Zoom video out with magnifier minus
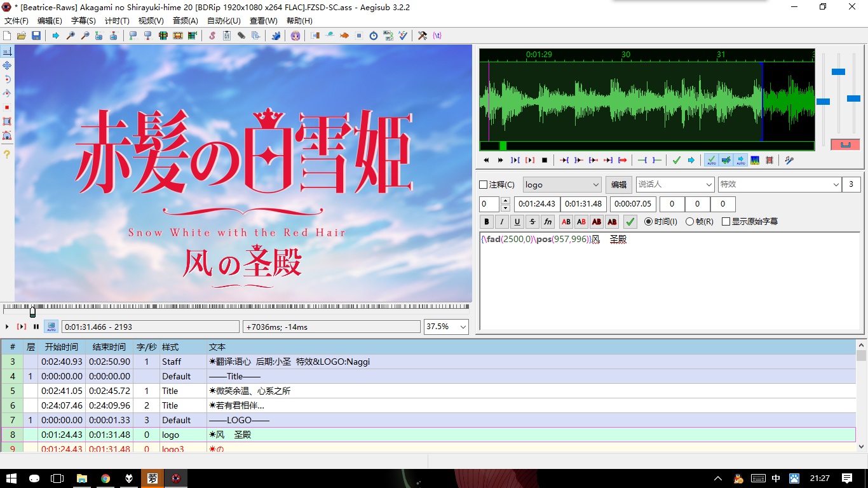This screenshot has width=868, height=488. click(x=85, y=36)
